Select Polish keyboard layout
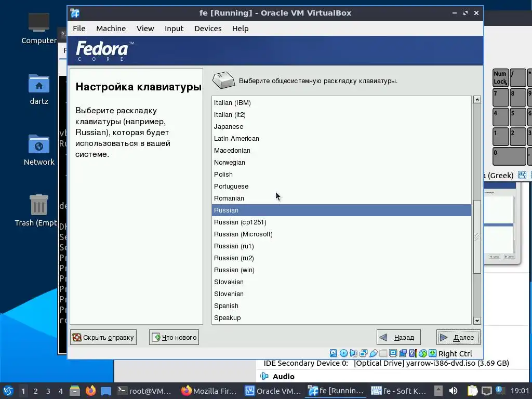The width and height of the screenshot is (532, 399). tap(341, 175)
